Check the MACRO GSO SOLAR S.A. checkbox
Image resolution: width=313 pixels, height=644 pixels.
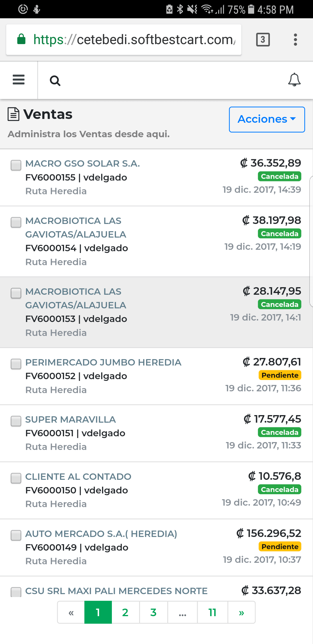point(16,165)
